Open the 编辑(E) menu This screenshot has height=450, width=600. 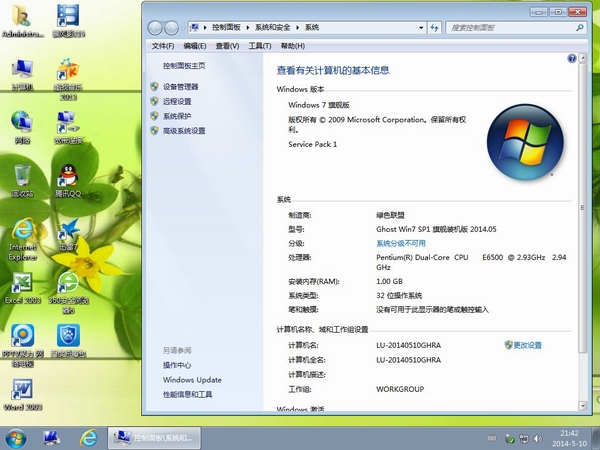[x=194, y=46]
